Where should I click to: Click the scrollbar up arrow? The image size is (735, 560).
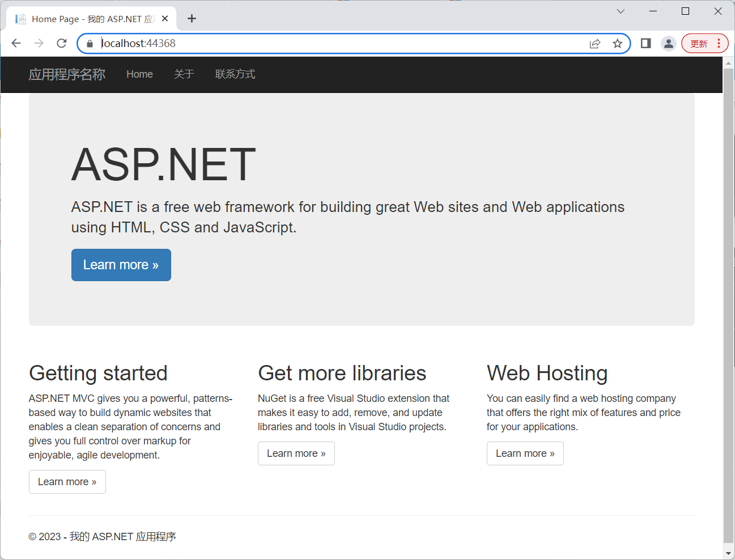(728, 63)
